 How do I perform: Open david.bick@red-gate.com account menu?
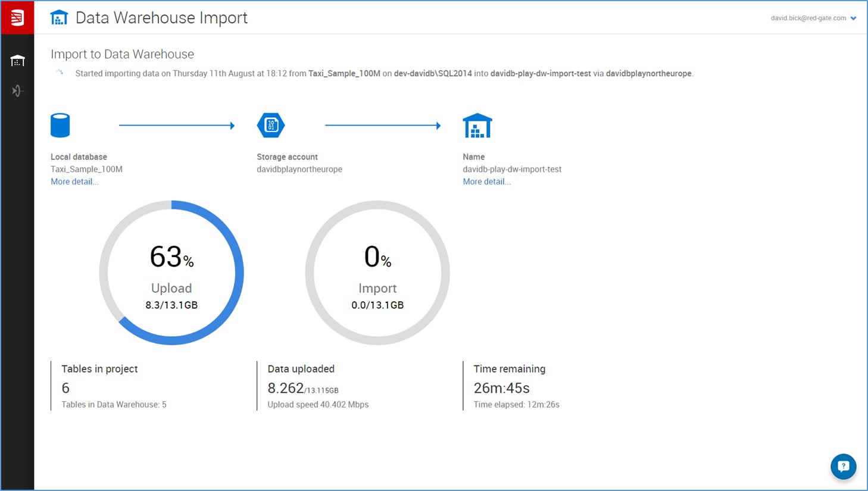coord(808,18)
